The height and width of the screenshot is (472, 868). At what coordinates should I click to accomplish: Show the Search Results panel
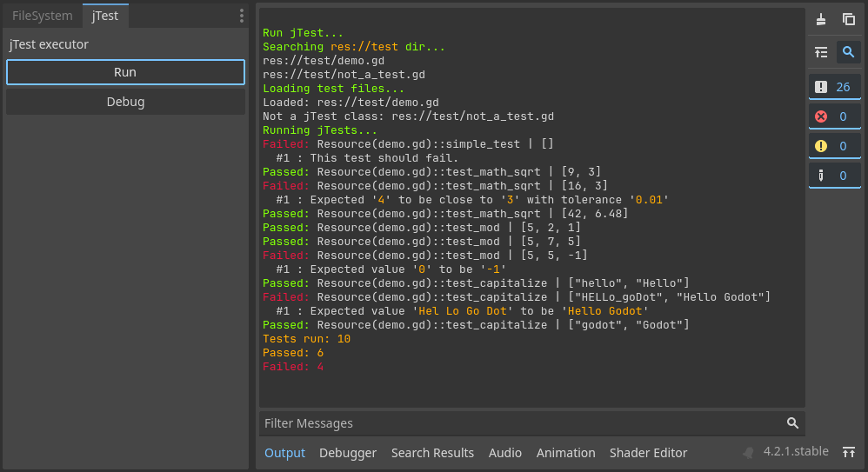point(432,453)
